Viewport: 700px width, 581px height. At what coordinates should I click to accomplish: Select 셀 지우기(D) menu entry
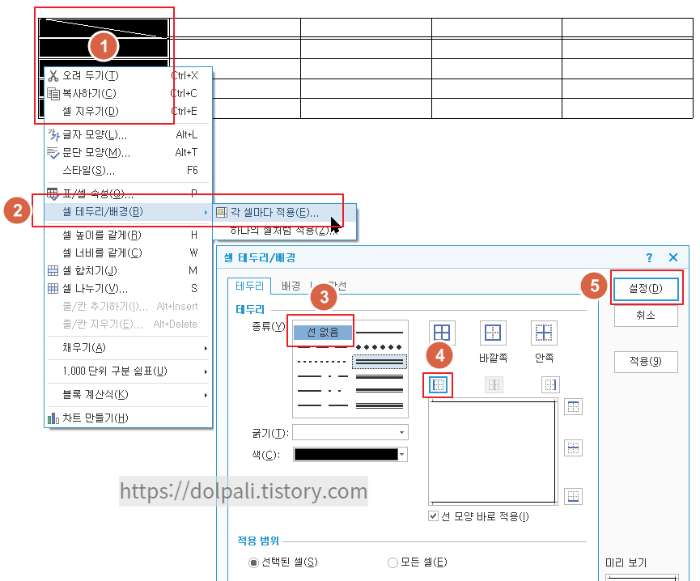tap(128, 111)
